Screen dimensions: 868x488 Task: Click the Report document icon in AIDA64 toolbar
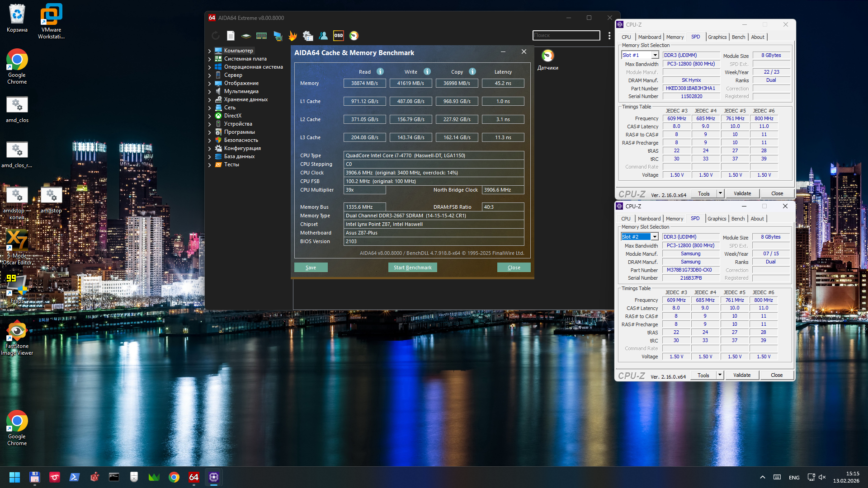coord(231,36)
